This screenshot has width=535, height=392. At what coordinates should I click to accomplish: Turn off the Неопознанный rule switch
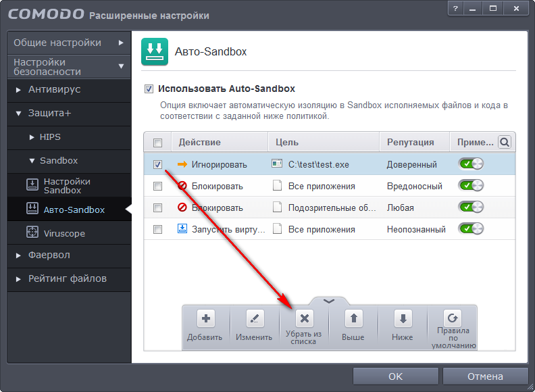[x=471, y=228]
